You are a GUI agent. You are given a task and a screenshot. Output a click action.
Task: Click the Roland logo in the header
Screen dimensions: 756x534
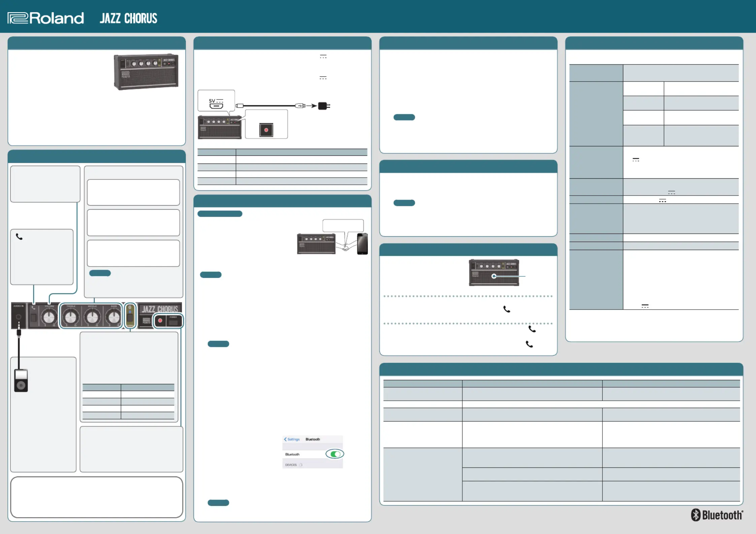click(46, 18)
